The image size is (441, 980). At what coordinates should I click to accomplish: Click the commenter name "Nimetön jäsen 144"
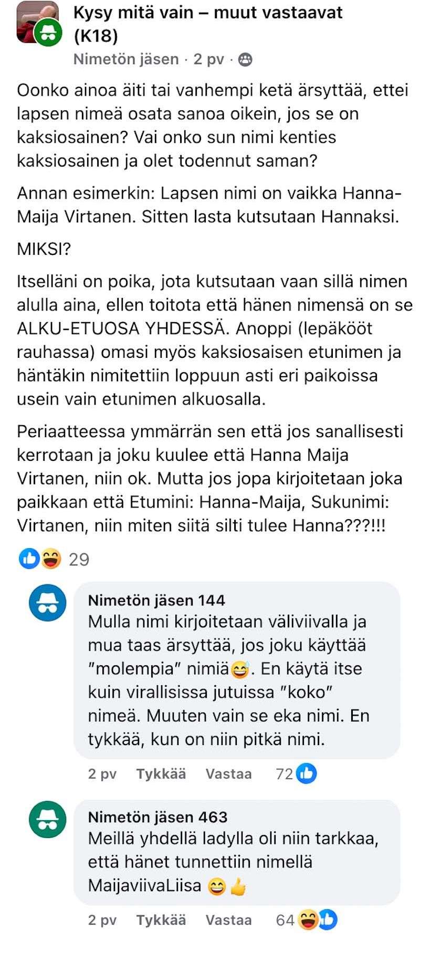(x=156, y=600)
